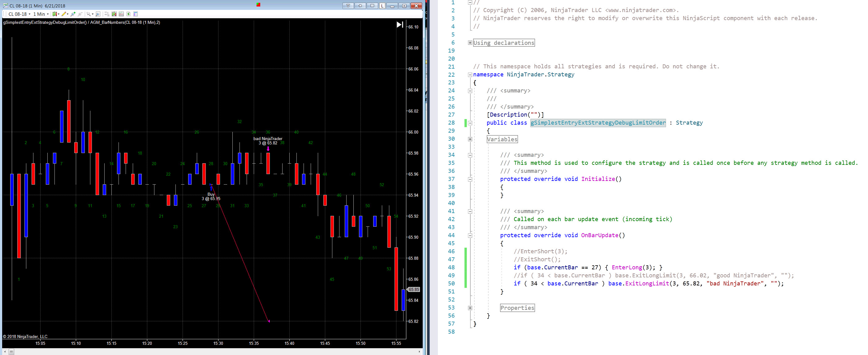This screenshot has height=355, width=868.
Task: Expand the collapsed Properties region
Action: (x=470, y=308)
